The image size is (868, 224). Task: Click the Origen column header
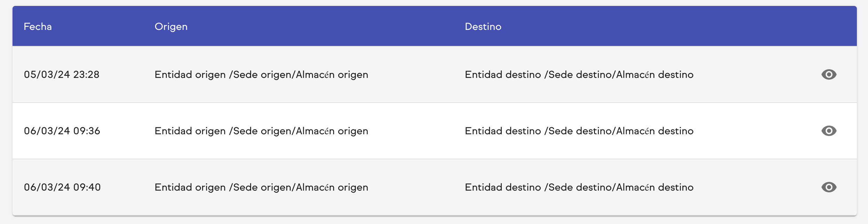(x=171, y=27)
